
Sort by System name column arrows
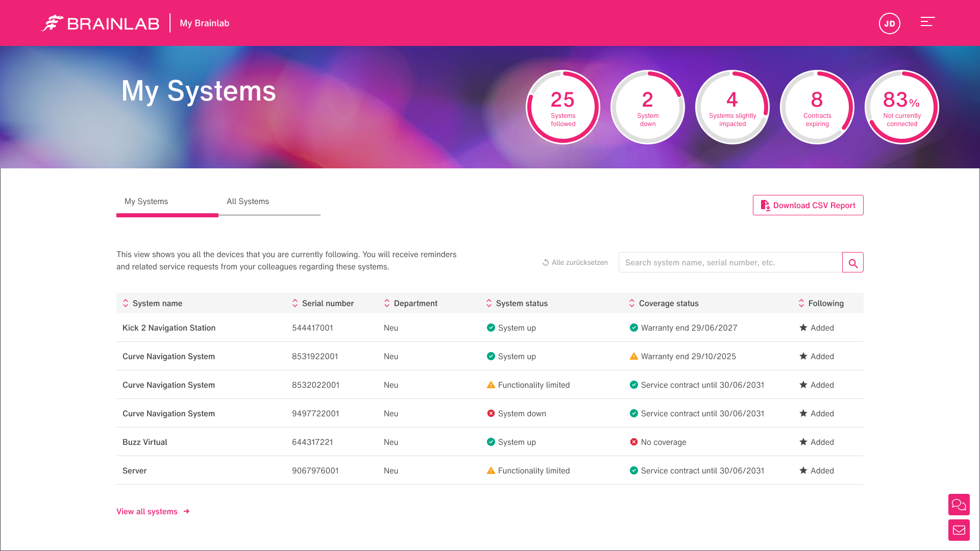tap(126, 303)
